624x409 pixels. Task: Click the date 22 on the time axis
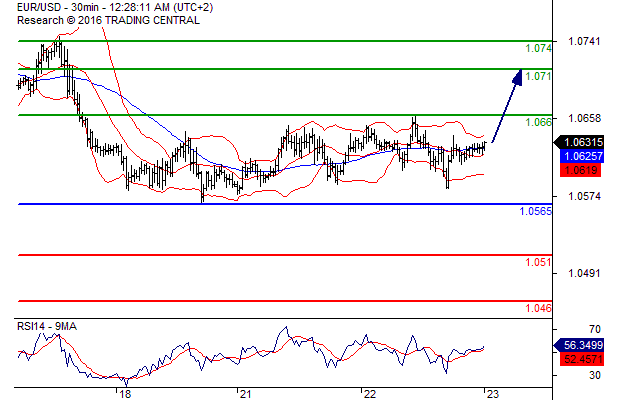370,394
